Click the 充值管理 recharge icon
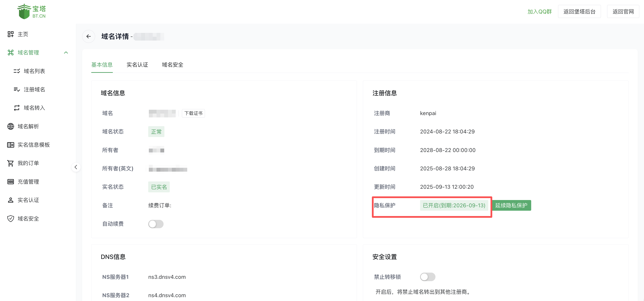The width and height of the screenshot is (644, 301). pyautogui.click(x=10, y=182)
